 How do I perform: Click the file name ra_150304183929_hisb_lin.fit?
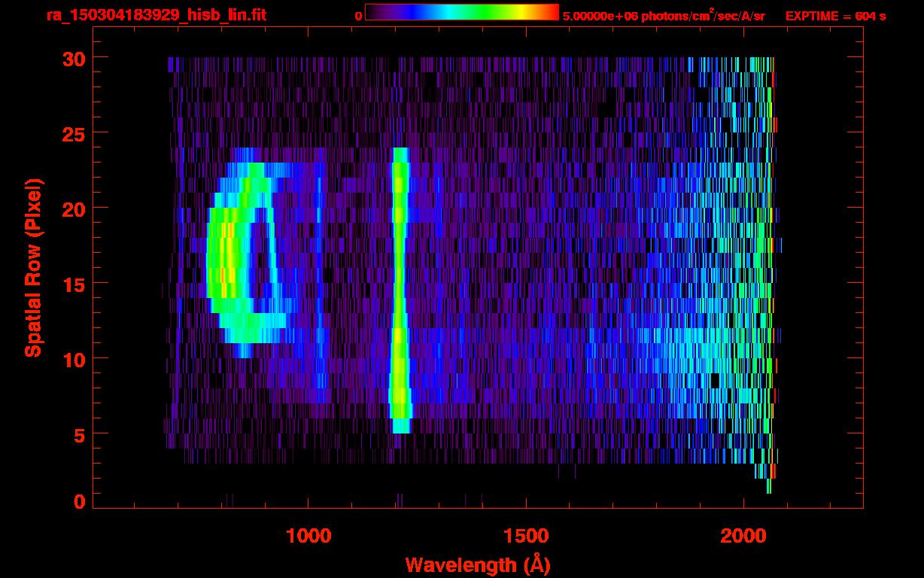[156, 15]
